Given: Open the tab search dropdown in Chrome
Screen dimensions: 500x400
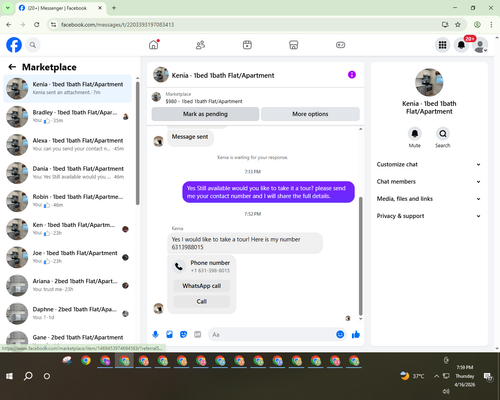Looking at the screenshot, I should click(x=7, y=8).
